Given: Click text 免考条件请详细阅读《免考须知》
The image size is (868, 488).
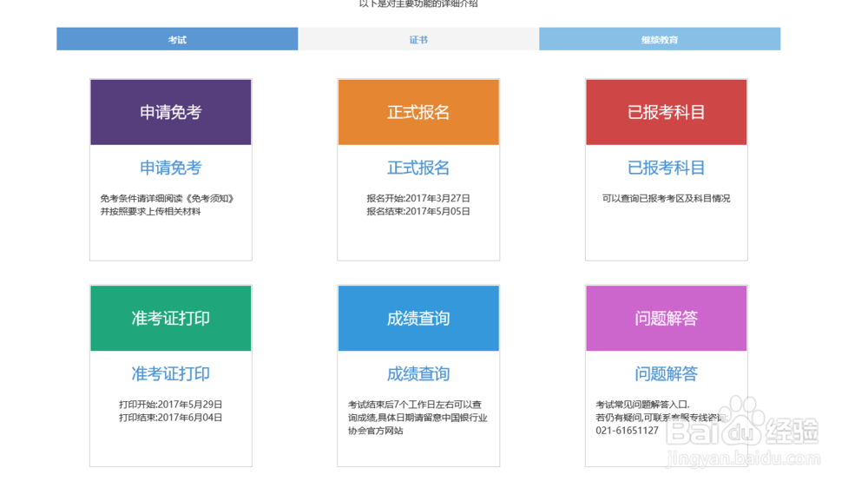Looking at the screenshot, I should coord(168,198).
